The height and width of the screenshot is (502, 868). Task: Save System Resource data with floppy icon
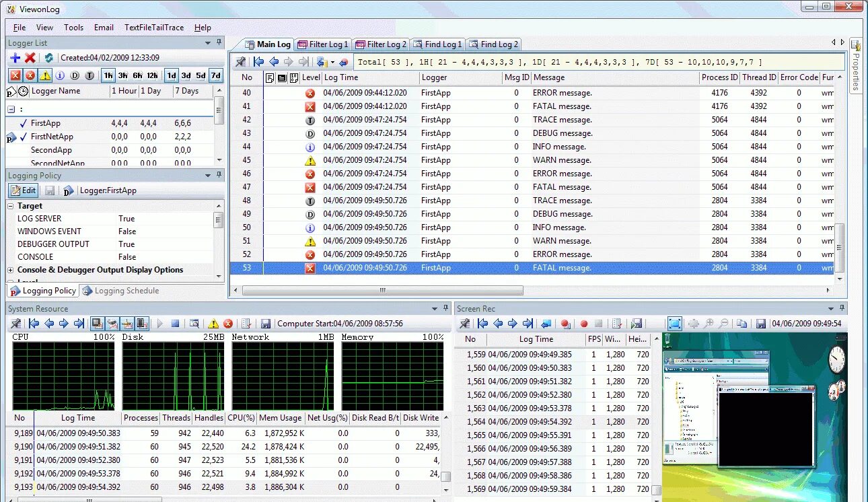266,324
